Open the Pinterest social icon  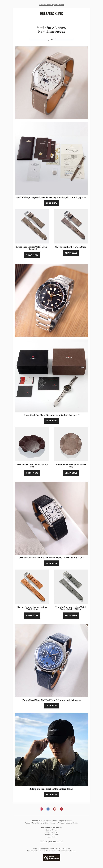click(61, 809)
